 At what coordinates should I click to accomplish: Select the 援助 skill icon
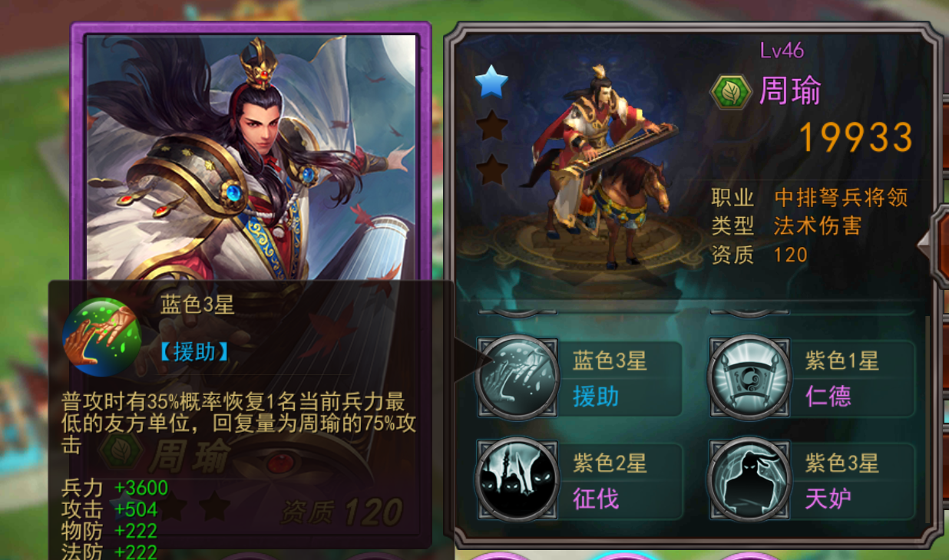coord(517,377)
